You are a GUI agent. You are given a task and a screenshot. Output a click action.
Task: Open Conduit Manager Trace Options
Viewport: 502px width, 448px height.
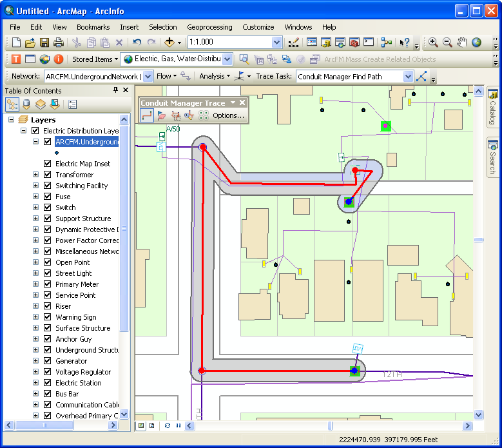point(228,115)
